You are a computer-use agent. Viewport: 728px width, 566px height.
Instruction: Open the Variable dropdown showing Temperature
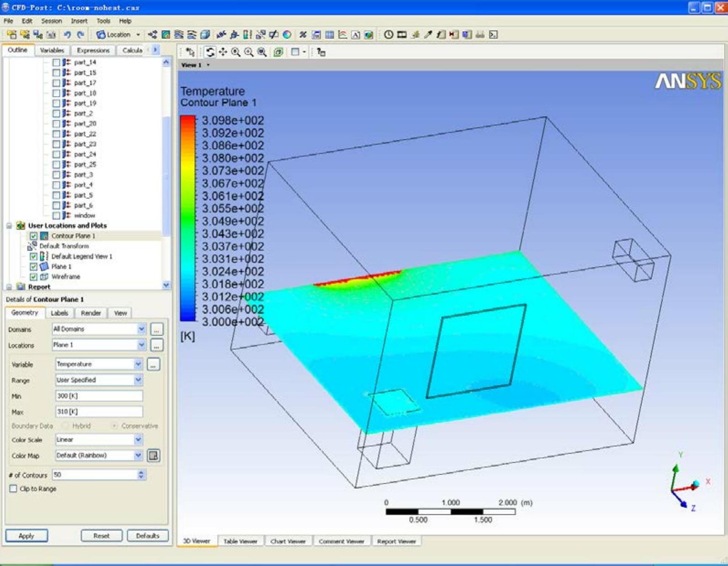[138, 364]
